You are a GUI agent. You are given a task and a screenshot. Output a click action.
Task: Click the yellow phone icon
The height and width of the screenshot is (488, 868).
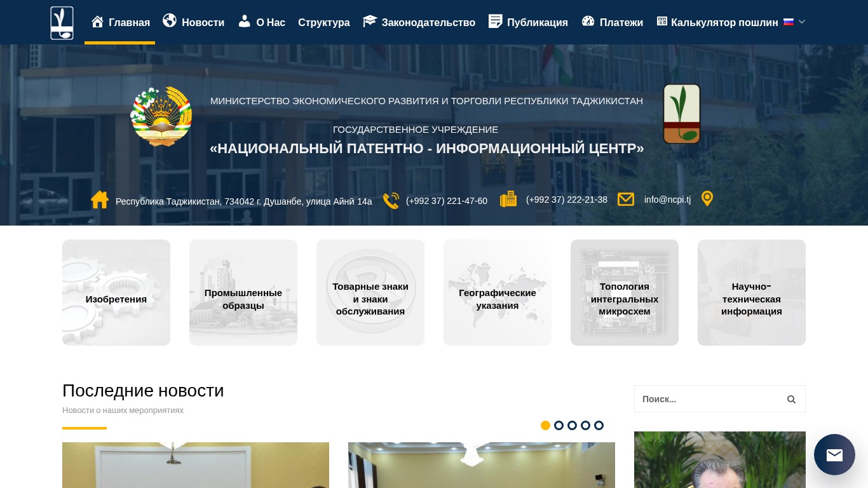coord(391,201)
